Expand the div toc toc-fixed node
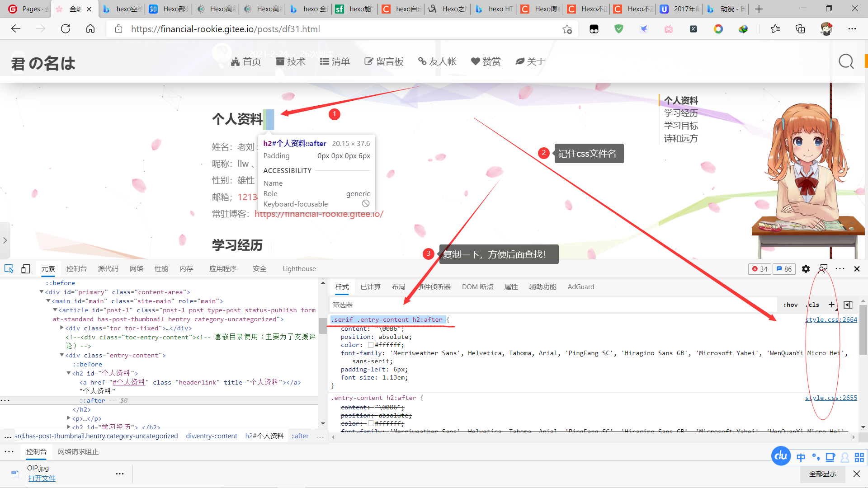 tap(62, 328)
